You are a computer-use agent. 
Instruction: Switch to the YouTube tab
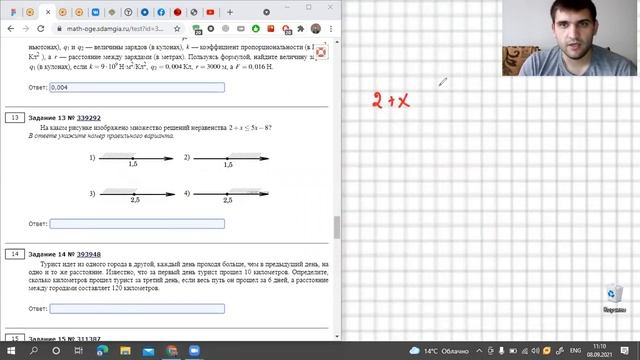point(210,12)
